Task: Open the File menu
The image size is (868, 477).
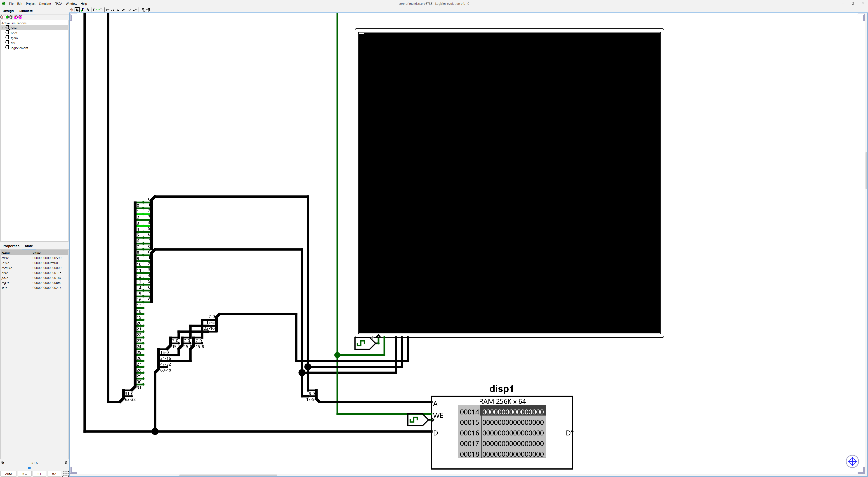Action: 11,4
